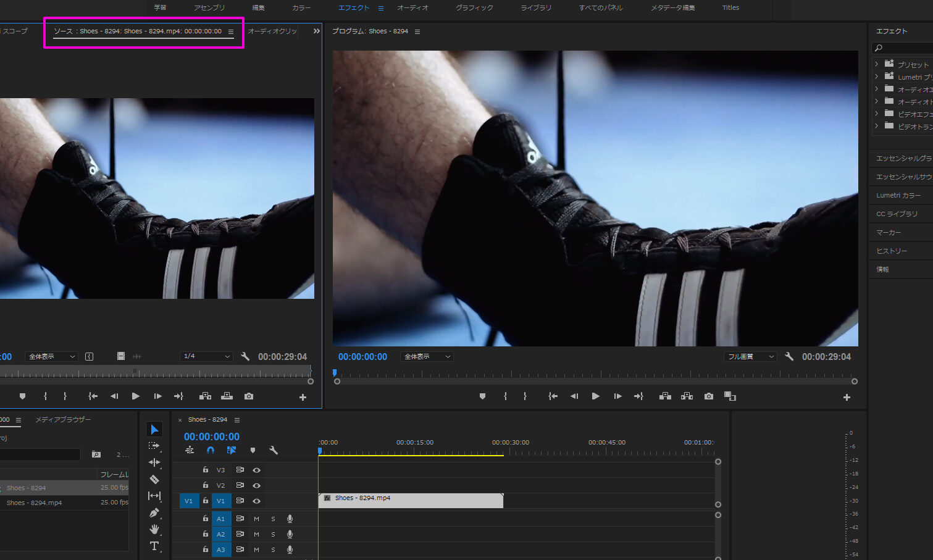Screen dimensions: 933x560
Task: Open Source monitor settings wrench
Action: pos(245,356)
